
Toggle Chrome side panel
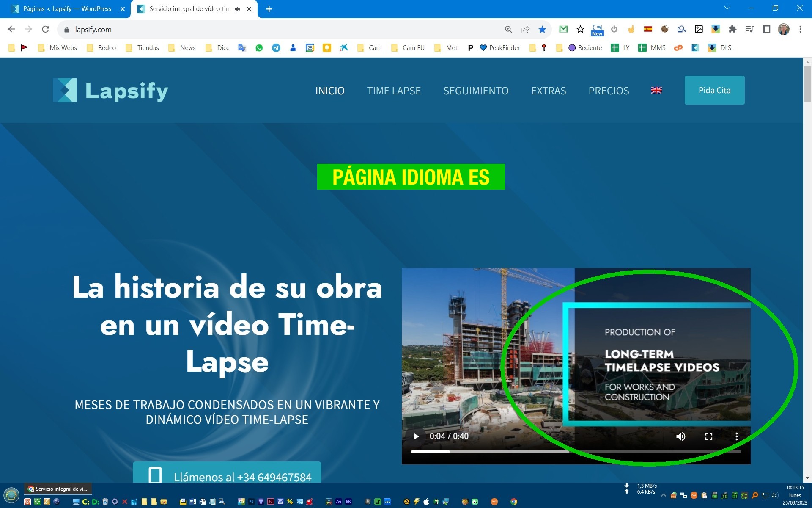click(766, 29)
